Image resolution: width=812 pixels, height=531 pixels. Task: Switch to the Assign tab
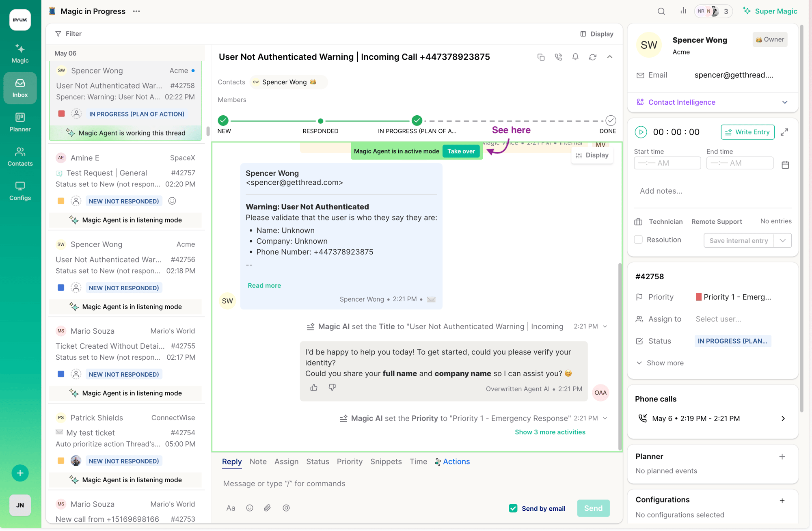coord(286,462)
